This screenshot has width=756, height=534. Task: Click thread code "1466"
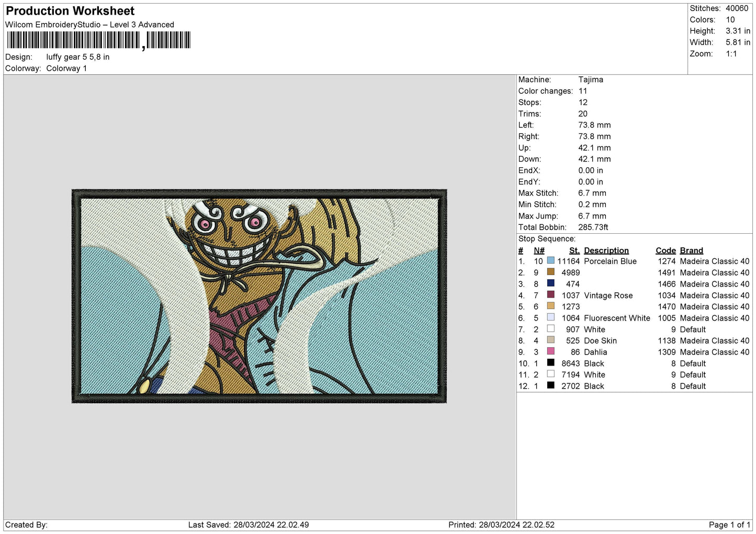[x=667, y=285]
